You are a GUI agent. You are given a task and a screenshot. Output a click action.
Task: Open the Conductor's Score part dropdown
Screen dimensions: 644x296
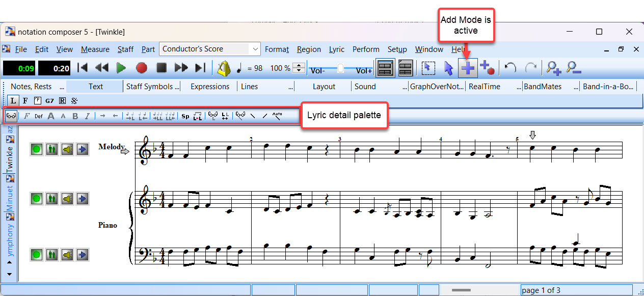pos(255,49)
